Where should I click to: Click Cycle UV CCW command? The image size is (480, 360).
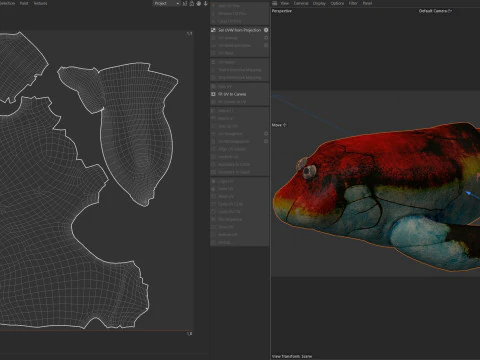pos(227,204)
